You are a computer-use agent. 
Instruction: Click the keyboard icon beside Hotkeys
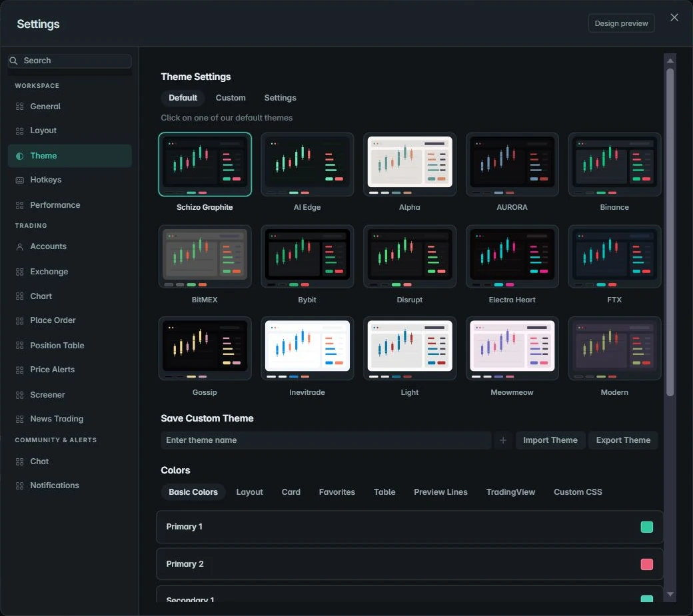click(x=19, y=180)
